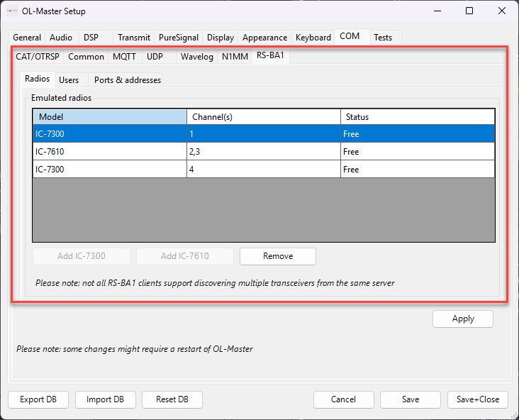Open the PureSignal tab
This screenshot has width=519, height=420.
point(179,38)
